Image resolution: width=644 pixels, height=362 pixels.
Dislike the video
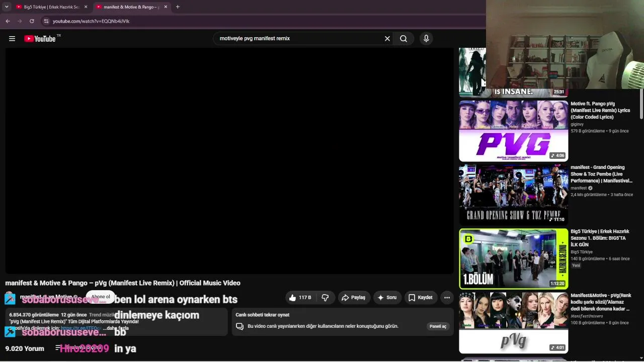[x=325, y=298]
